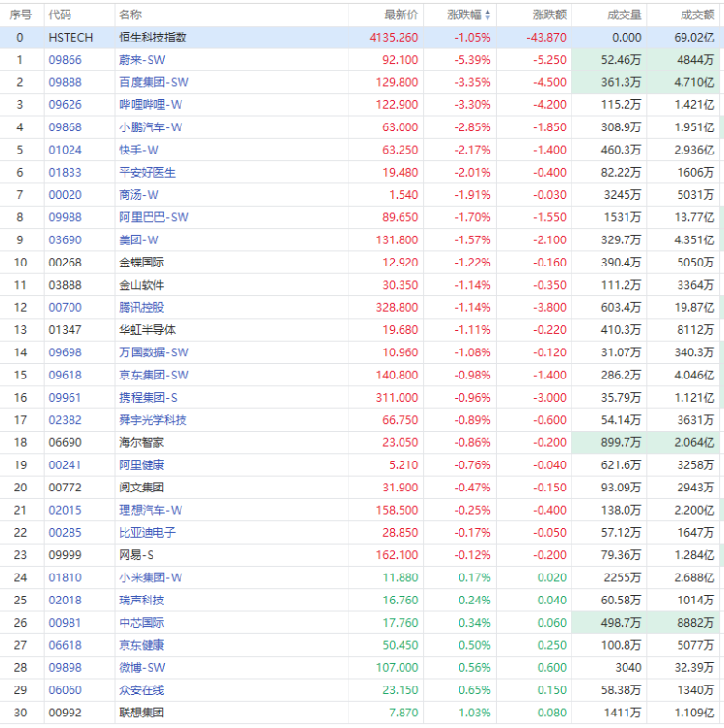Open stock code link 09868
The width and height of the screenshot is (724, 728).
pyautogui.click(x=65, y=127)
